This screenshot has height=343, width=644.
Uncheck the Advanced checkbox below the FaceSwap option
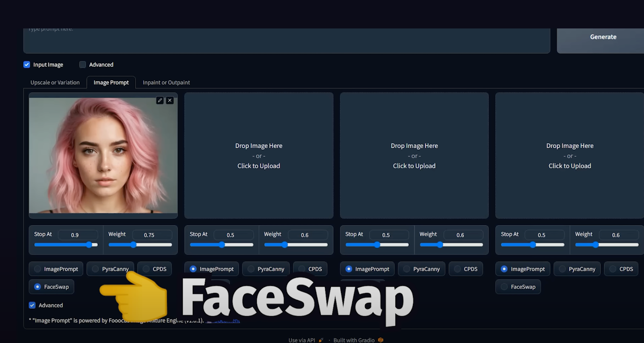click(x=32, y=305)
